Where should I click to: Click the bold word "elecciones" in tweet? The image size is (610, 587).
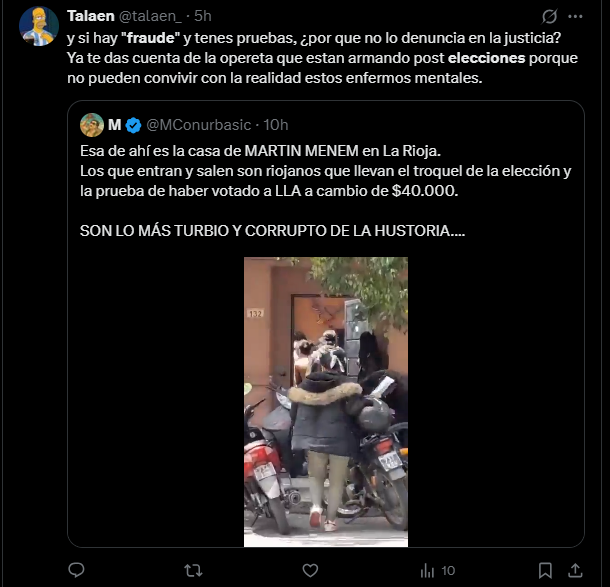487,58
